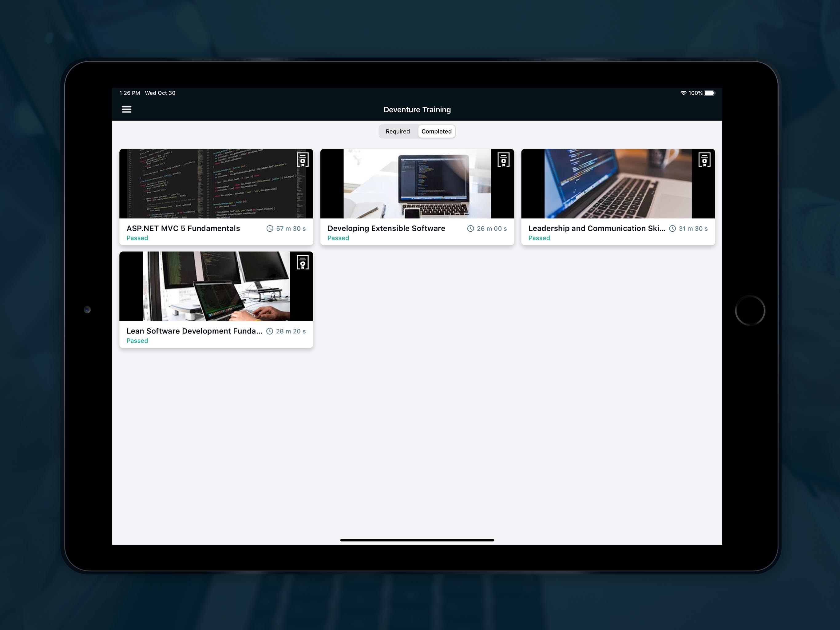
Task: Select the Completed tab
Action: [436, 131]
